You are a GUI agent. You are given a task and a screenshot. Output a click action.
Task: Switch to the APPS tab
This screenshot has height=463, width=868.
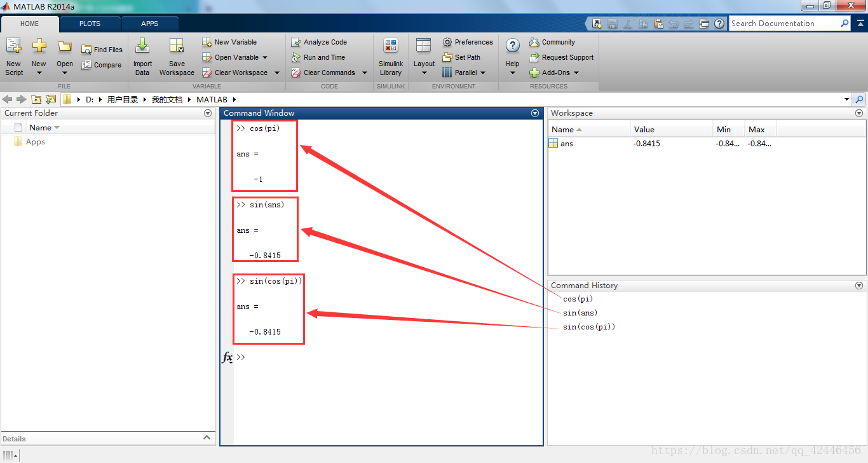(150, 24)
